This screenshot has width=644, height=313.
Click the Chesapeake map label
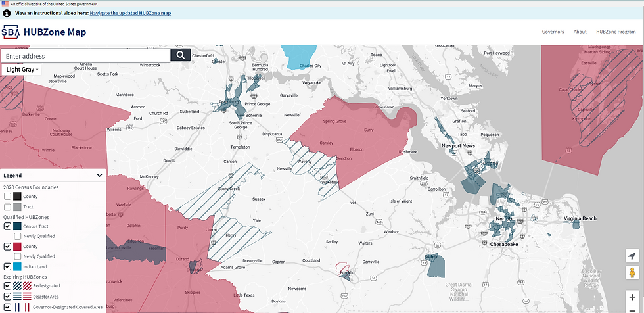point(504,244)
